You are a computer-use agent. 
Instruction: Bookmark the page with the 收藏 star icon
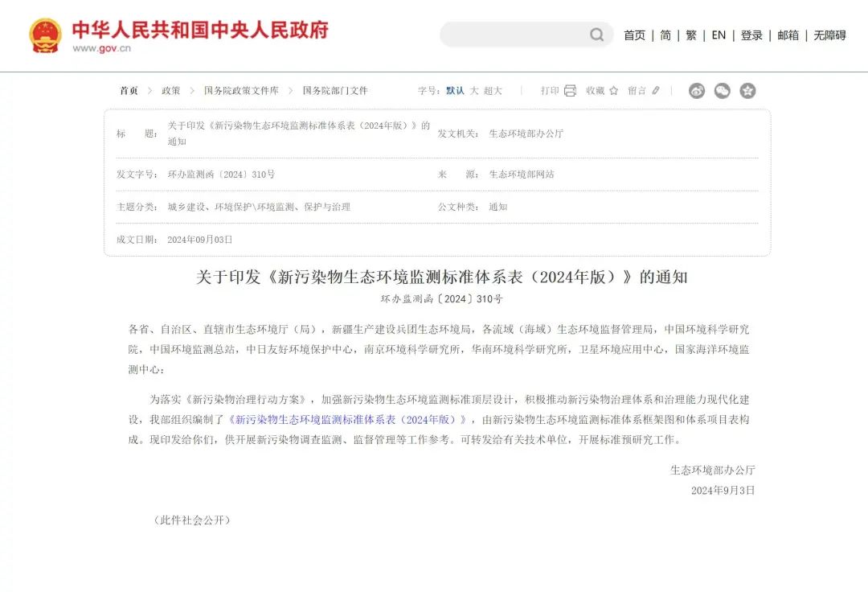(613, 91)
